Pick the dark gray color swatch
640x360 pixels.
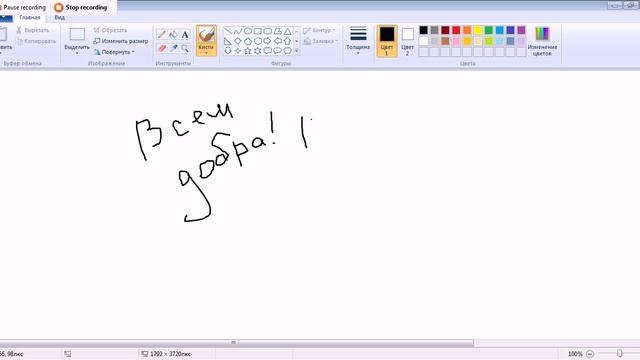point(434,30)
